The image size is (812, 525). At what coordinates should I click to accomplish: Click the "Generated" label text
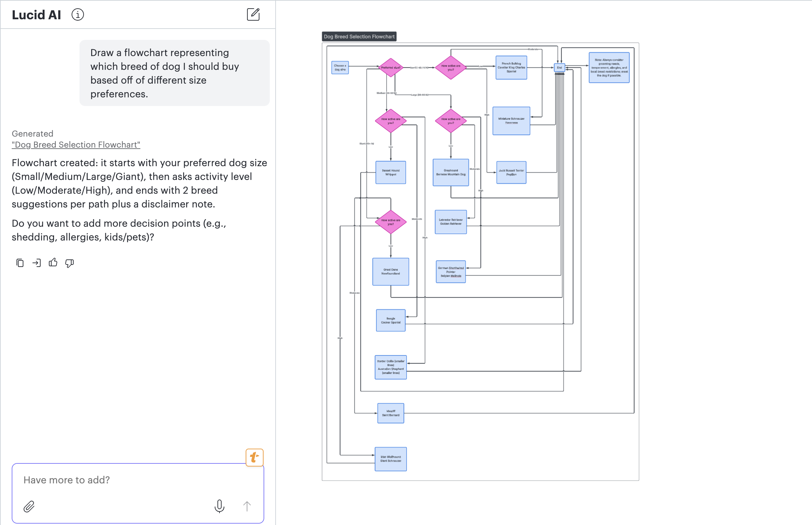(33, 133)
